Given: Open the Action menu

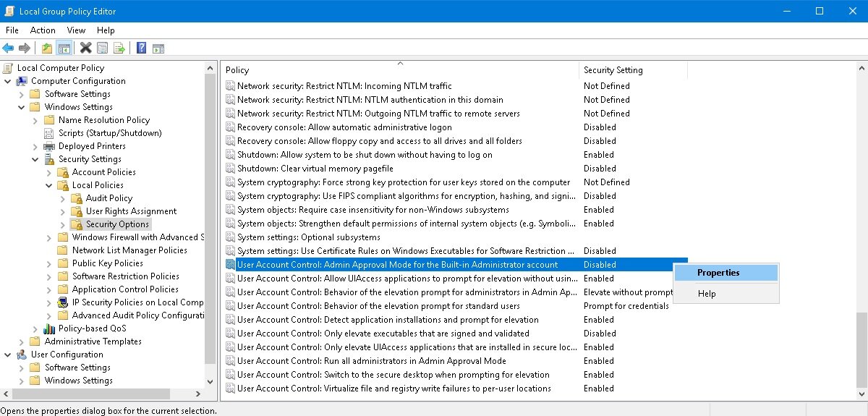Looking at the screenshot, I should (x=43, y=30).
